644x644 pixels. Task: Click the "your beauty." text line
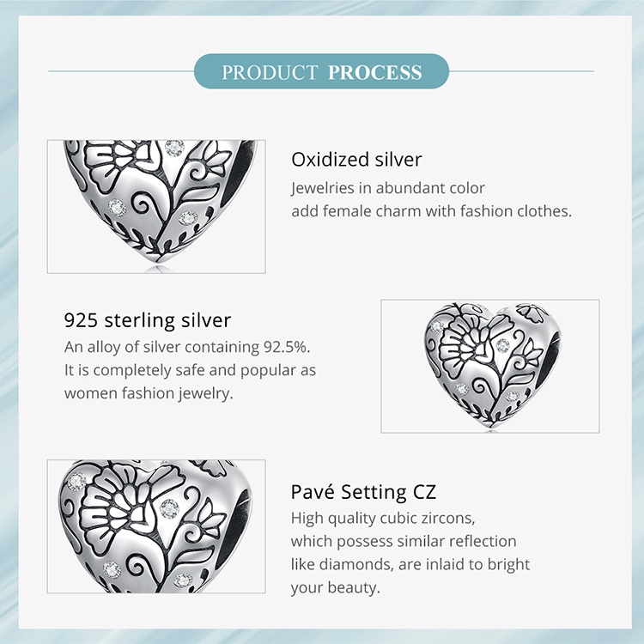335,588
